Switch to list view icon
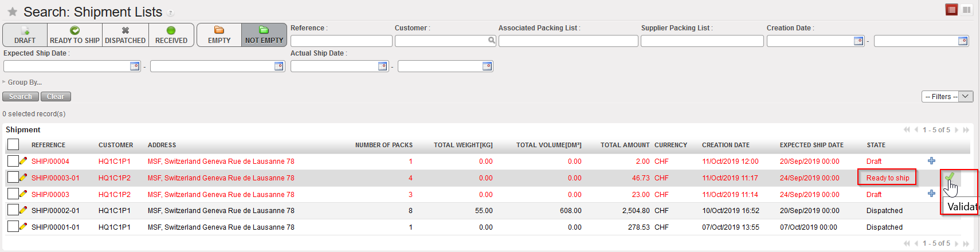 (x=952, y=10)
